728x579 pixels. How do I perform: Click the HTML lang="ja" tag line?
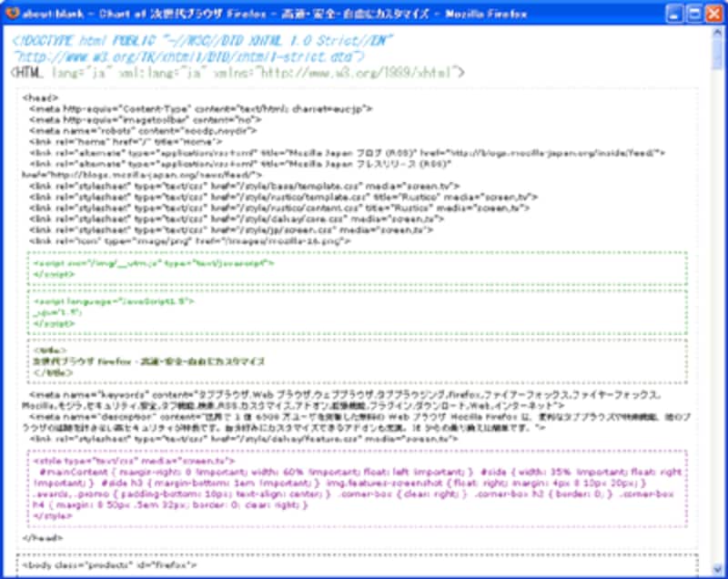[238, 73]
